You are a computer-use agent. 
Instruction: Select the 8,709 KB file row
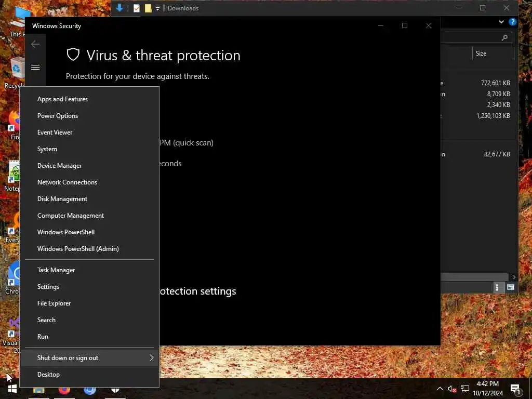478,94
